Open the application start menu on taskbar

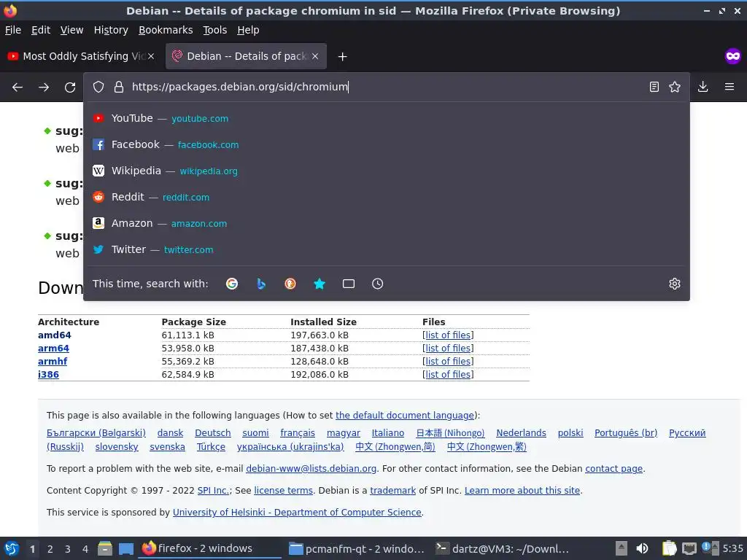(12, 548)
